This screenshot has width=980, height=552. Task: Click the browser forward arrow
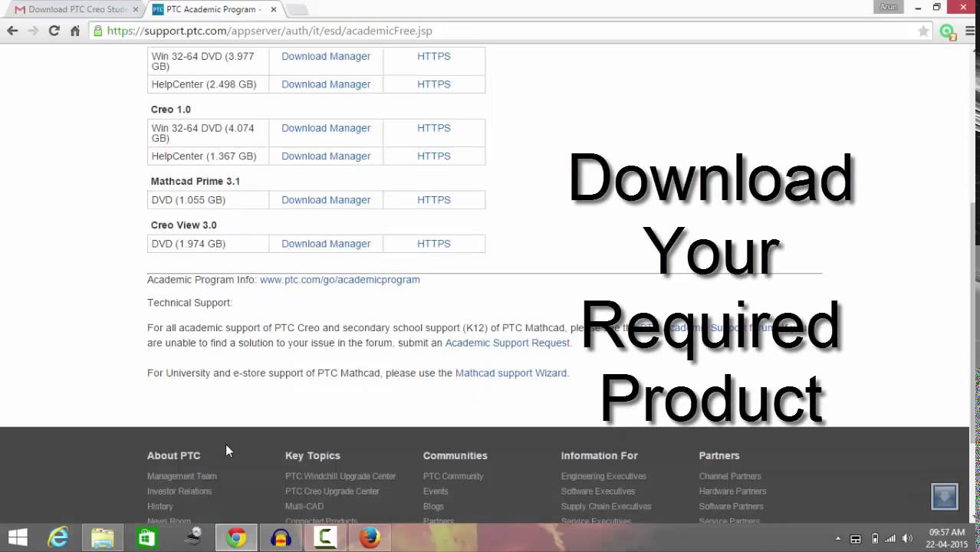[33, 31]
